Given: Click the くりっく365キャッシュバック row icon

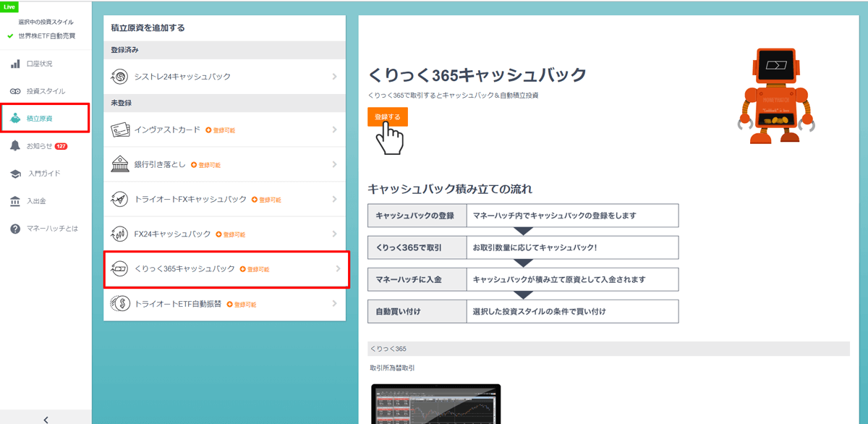Looking at the screenshot, I should tap(120, 268).
